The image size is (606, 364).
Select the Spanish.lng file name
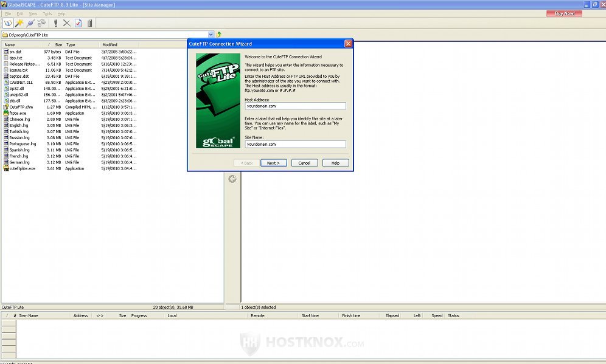19,150
